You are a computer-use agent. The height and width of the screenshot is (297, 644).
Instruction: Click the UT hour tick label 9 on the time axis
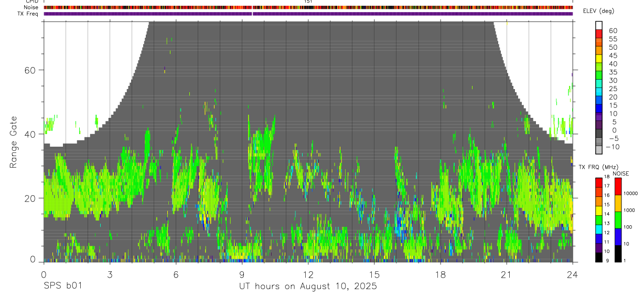[242, 274]
